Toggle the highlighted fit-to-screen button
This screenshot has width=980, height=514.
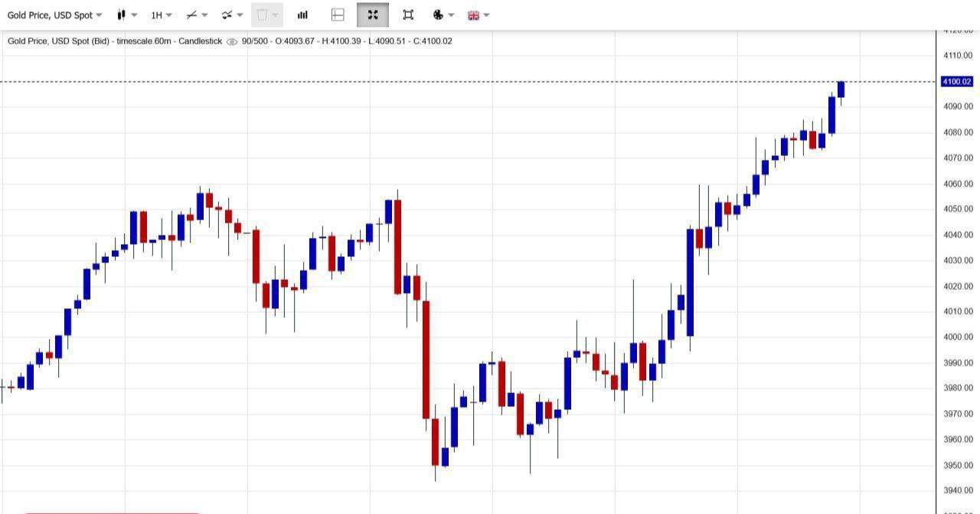coord(373,15)
